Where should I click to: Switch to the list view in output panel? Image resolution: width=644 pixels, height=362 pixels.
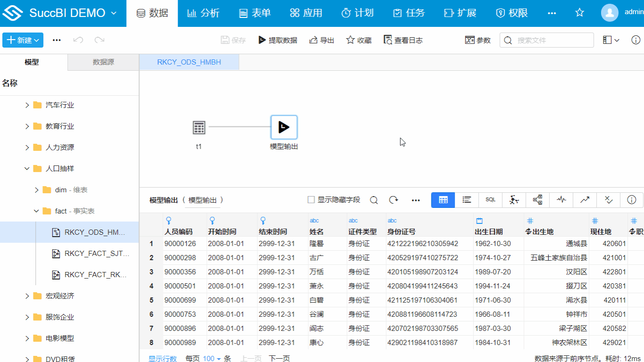tap(466, 200)
